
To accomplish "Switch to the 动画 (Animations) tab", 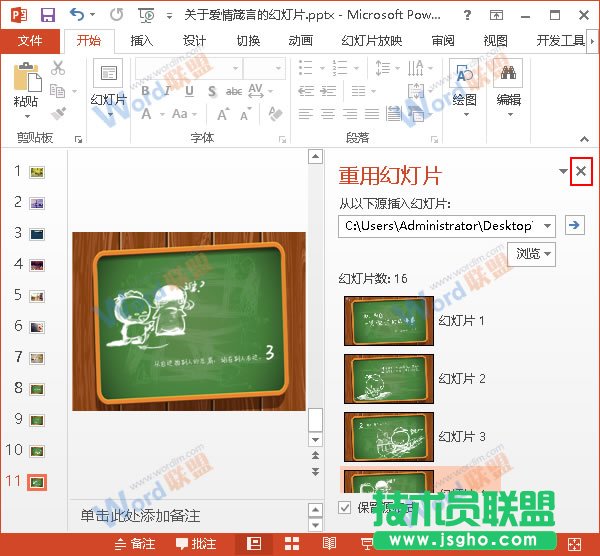I will click(x=300, y=41).
